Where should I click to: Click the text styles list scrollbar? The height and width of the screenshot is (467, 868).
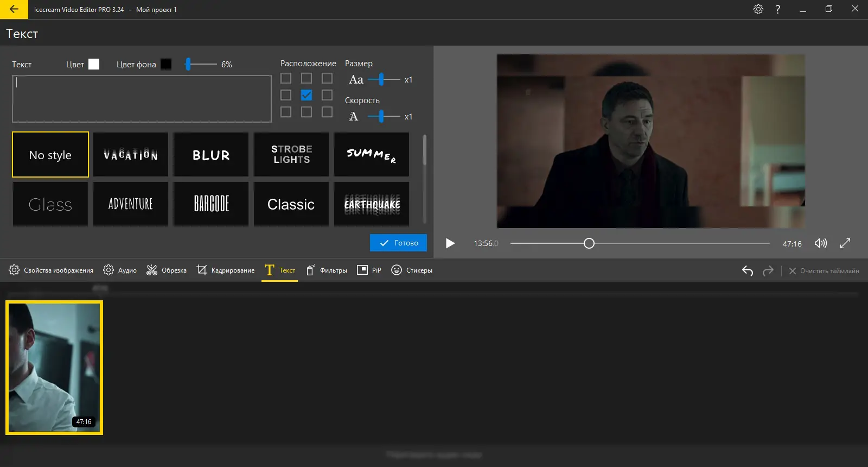click(x=424, y=150)
